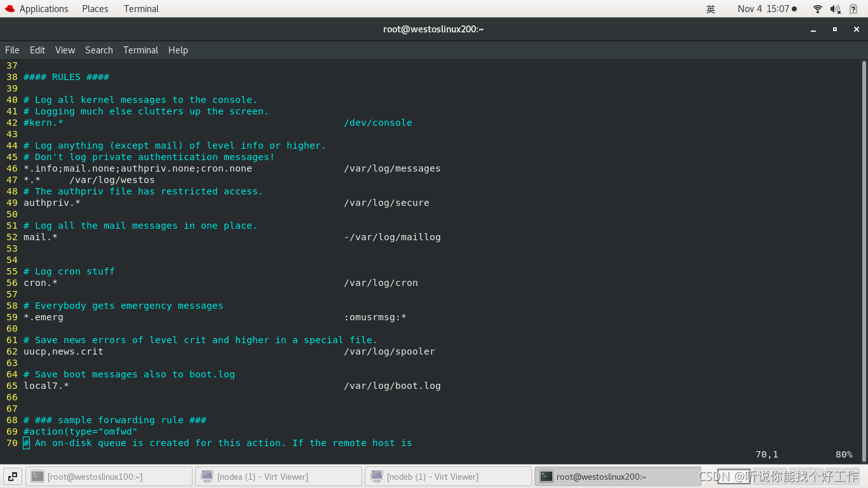Switch to root@westoslinux100 taskbar window
Viewport: 868px width, 488px height.
pos(109,477)
